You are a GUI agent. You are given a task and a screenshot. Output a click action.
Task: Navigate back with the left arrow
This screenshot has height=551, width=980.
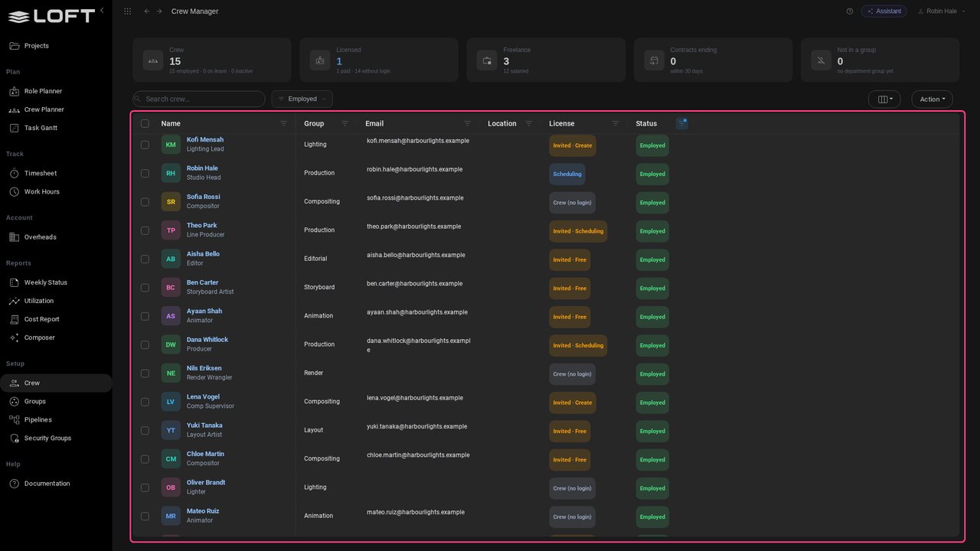(x=147, y=11)
